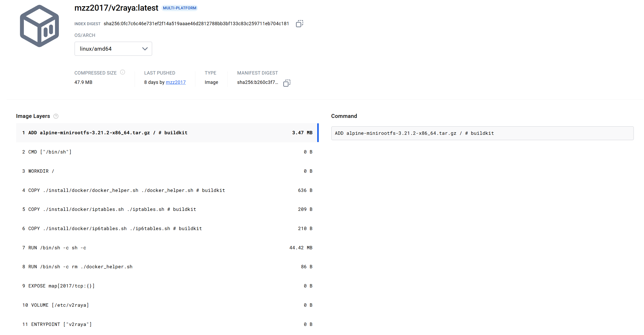Select layer 9 EXPOSE 2017/tcp
The width and height of the screenshot is (644, 335).
167,286
